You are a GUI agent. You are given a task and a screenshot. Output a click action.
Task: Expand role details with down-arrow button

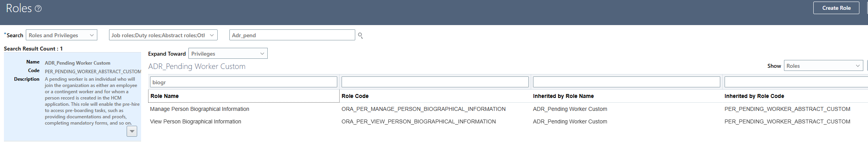tap(132, 131)
